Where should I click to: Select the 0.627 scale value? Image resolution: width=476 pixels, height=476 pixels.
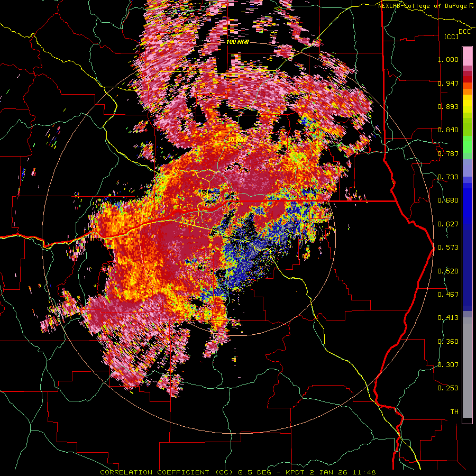pyautogui.click(x=448, y=224)
